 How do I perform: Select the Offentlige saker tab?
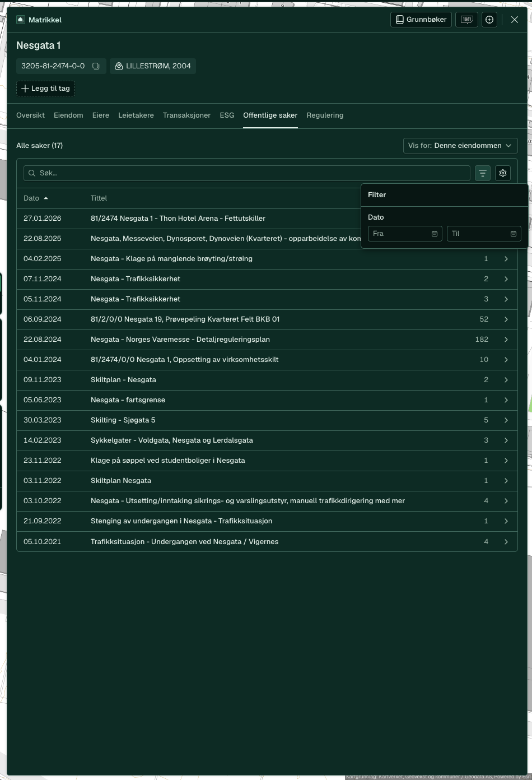point(270,115)
